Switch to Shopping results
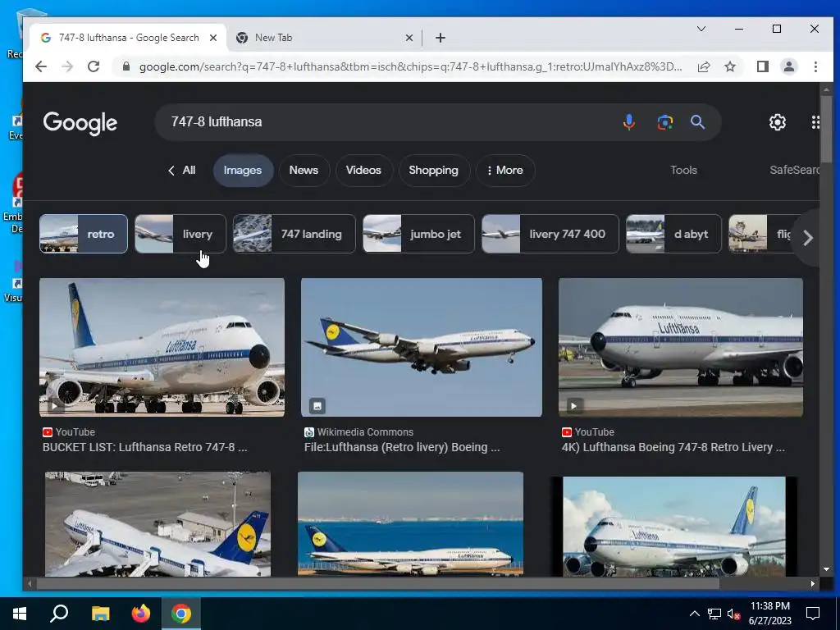840x630 pixels. pyautogui.click(x=433, y=171)
